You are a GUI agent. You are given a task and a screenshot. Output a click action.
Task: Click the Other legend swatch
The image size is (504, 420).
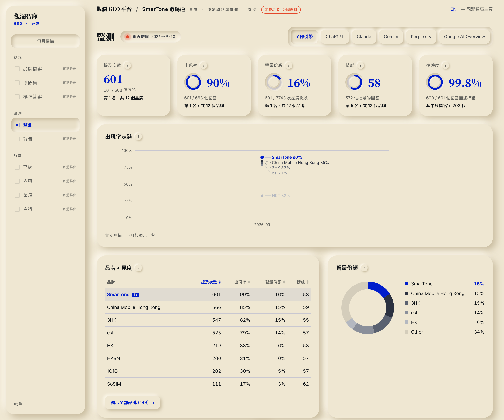(407, 332)
